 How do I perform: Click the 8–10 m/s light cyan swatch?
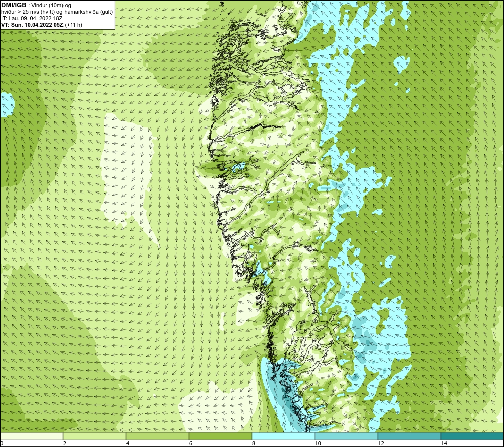point(283,436)
